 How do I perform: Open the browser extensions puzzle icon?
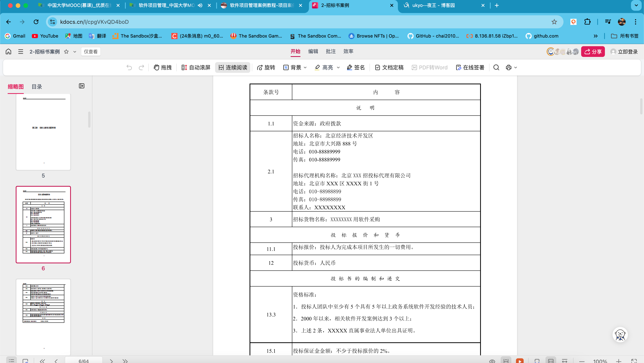point(587,22)
